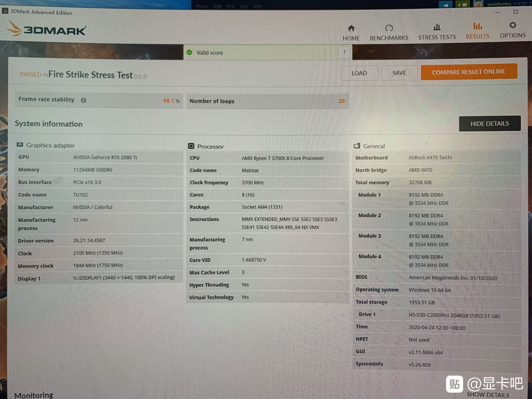Click the Frame rate stability info icon

tap(84, 100)
